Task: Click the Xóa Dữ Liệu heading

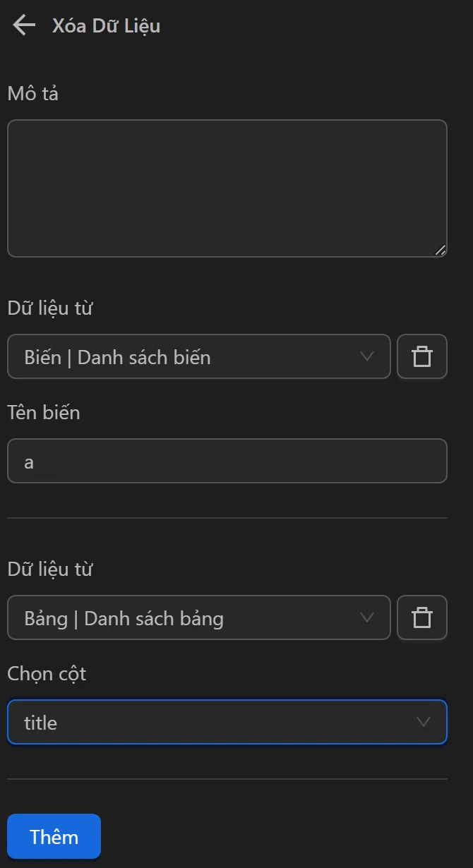Action: pos(104,25)
